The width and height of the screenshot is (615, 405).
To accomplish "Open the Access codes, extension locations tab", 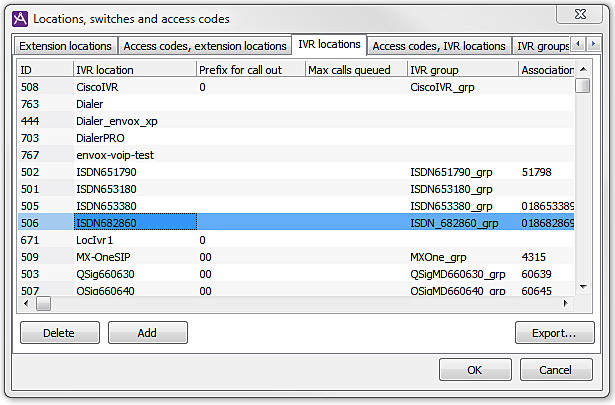I will pos(204,46).
